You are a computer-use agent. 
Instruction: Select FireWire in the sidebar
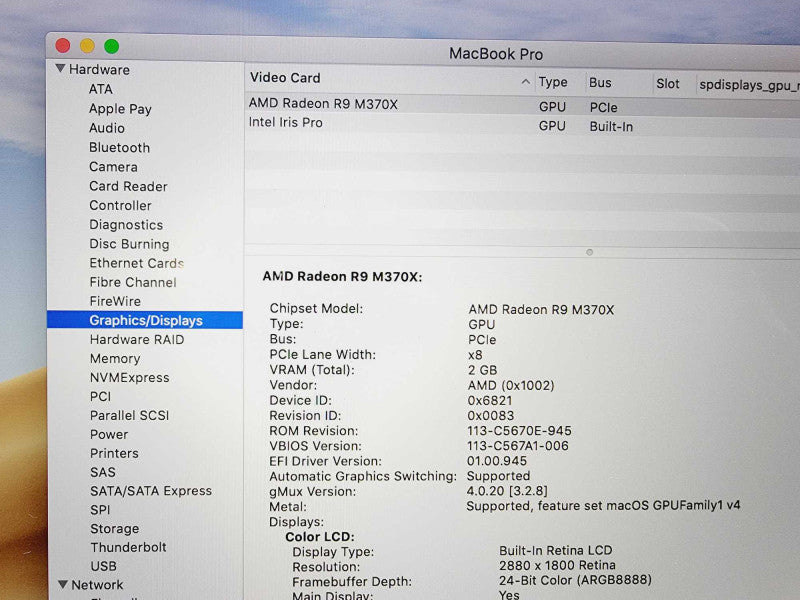[x=115, y=302]
